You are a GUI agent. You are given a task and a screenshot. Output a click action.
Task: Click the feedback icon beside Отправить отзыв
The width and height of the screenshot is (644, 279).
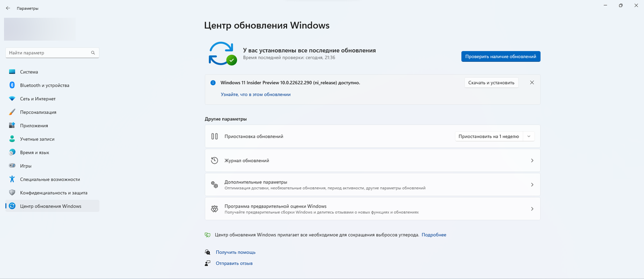click(208, 263)
